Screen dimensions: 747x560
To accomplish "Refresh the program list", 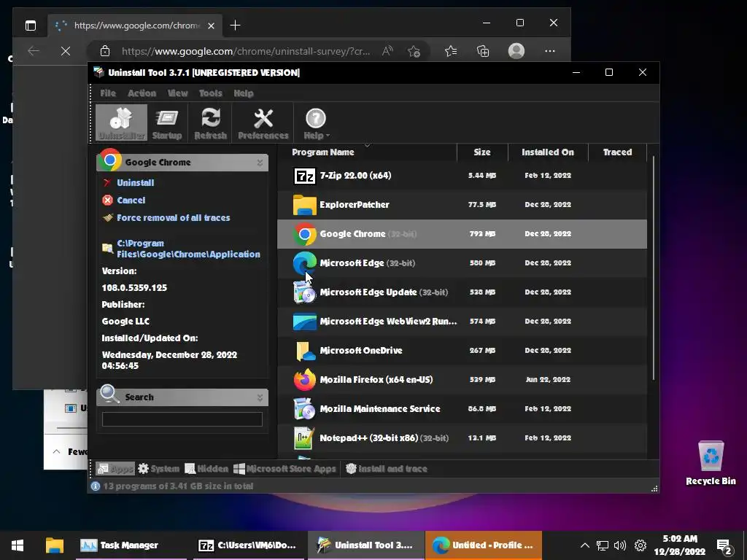I will pos(211,122).
